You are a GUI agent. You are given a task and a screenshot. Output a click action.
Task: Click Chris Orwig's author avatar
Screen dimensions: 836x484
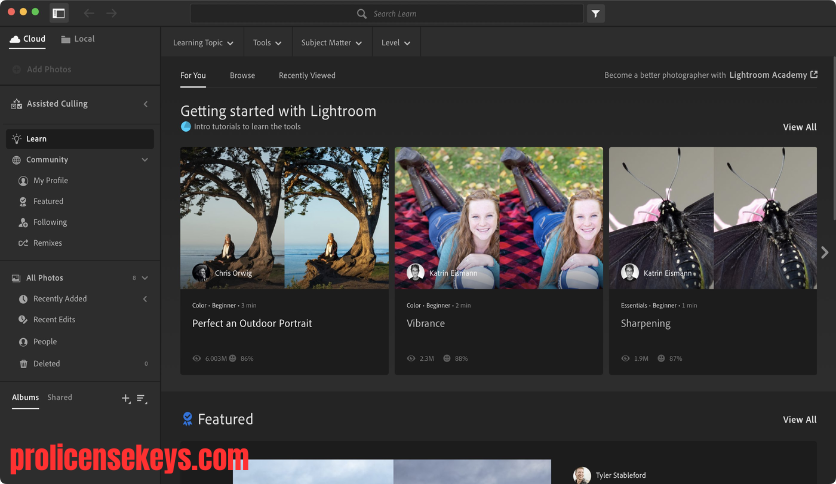(x=202, y=272)
